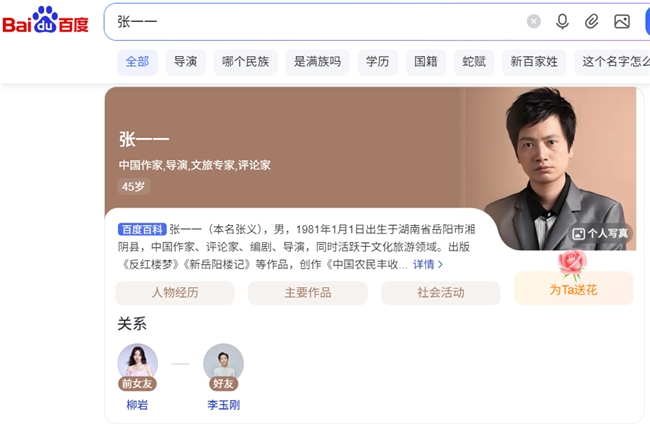The image size is (650, 427).
Task: Click the 为Ta送花 button
Action: pyautogui.click(x=573, y=289)
